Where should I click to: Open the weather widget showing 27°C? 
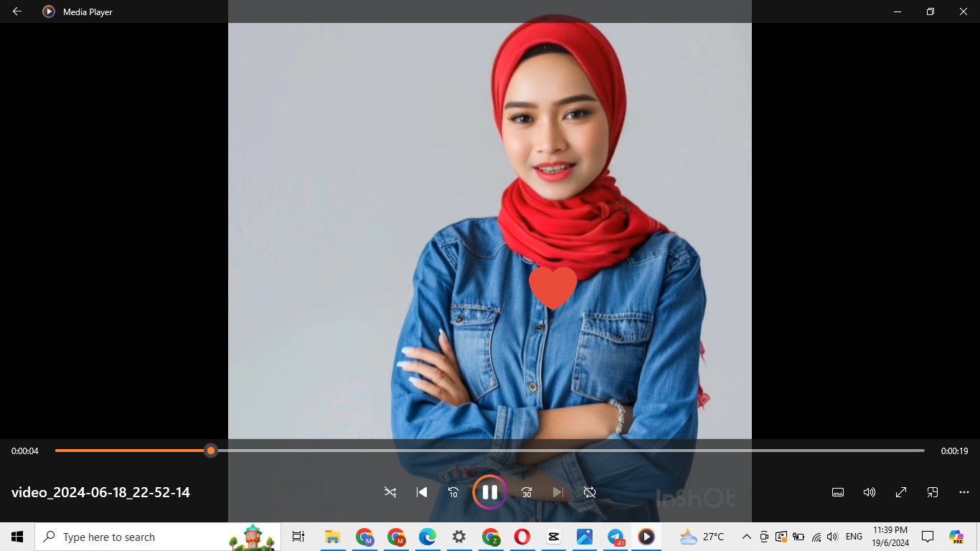702,537
